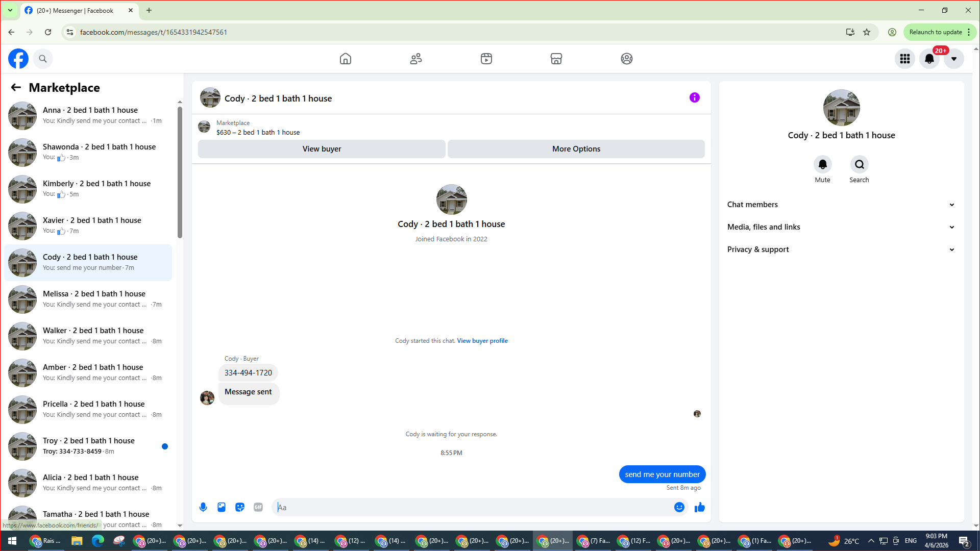Open Troy's unread conversation
The width and height of the screenshot is (980, 551).
click(88, 446)
